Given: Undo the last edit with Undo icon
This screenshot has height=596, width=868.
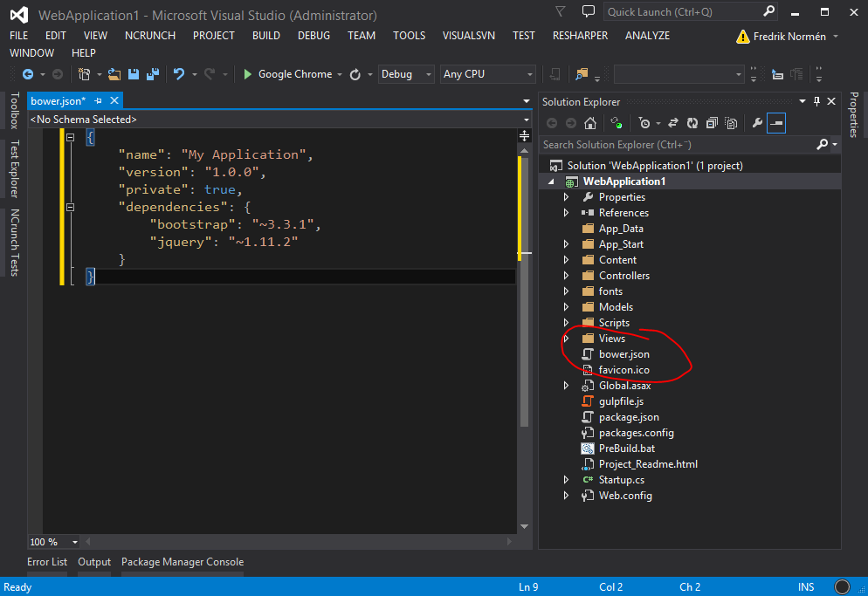Looking at the screenshot, I should click(179, 74).
